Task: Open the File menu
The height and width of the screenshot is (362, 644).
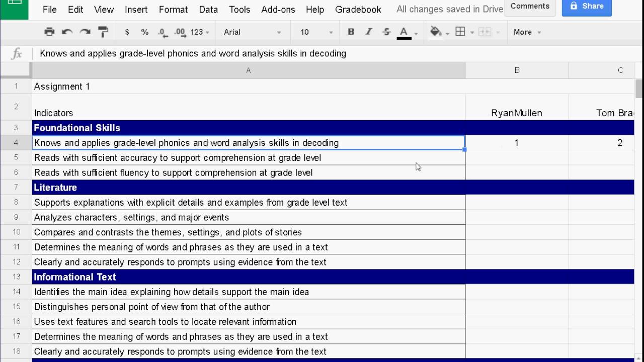Action: [x=49, y=10]
